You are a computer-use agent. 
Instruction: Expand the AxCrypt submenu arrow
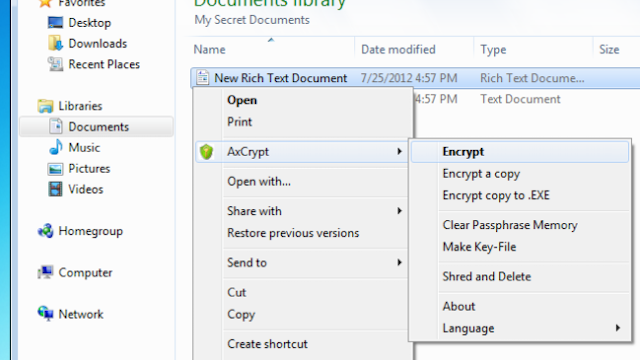point(399,151)
